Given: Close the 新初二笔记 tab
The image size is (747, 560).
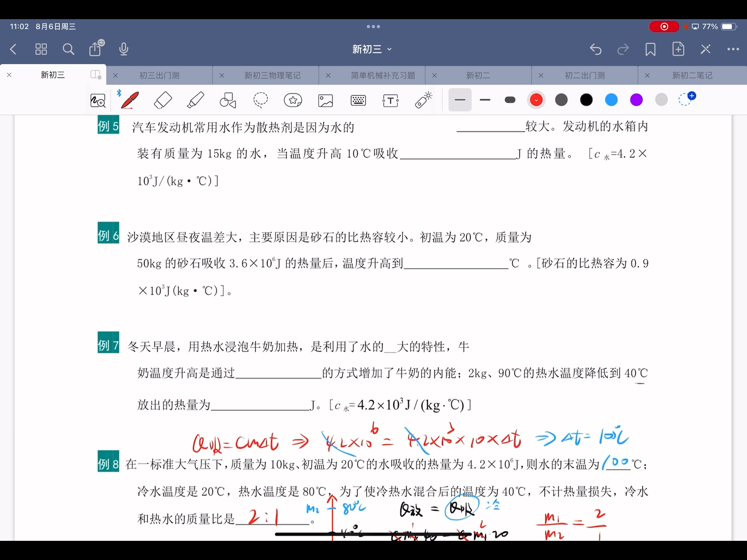Looking at the screenshot, I should [x=647, y=76].
